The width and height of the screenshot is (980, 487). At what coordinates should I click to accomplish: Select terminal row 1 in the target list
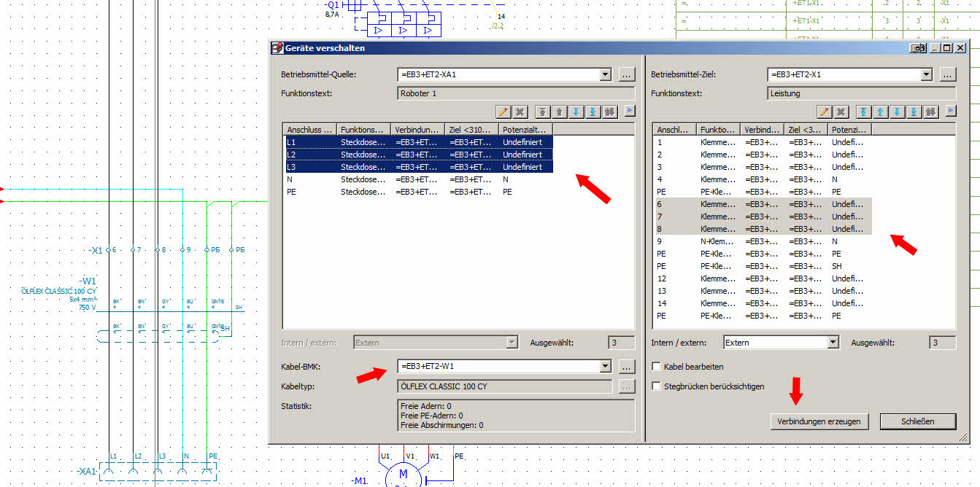click(763, 142)
